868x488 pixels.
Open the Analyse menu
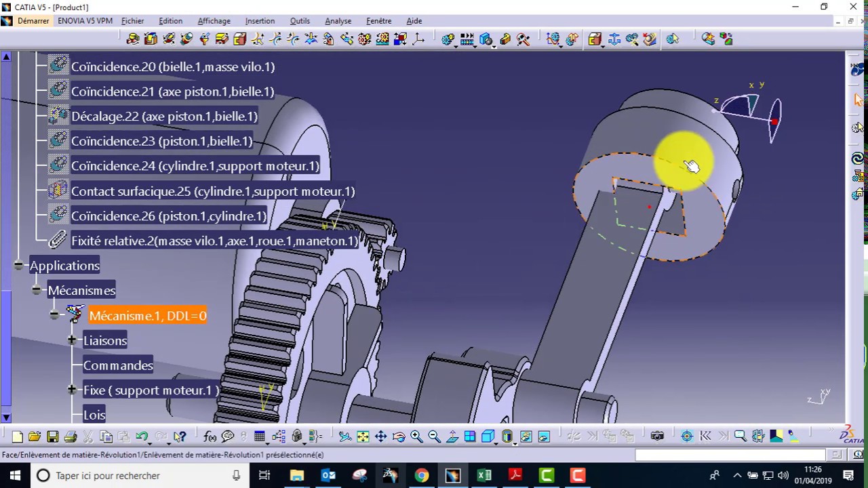click(338, 21)
